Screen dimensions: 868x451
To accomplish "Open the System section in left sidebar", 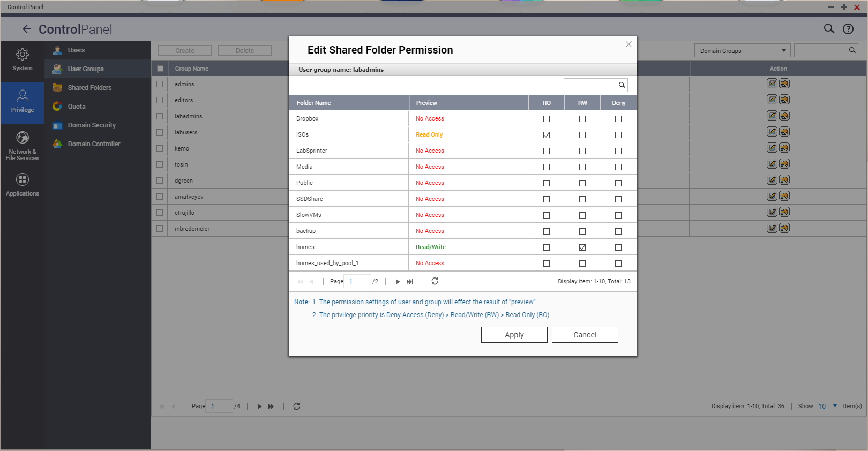I will click(23, 59).
